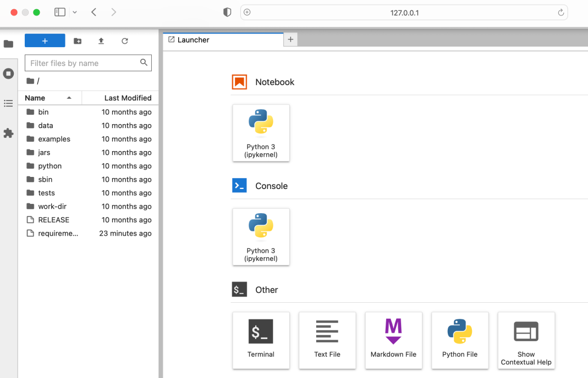Open the sidebar options dropdown chevron
Image resolution: width=588 pixels, height=378 pixels.
point(74,11)
